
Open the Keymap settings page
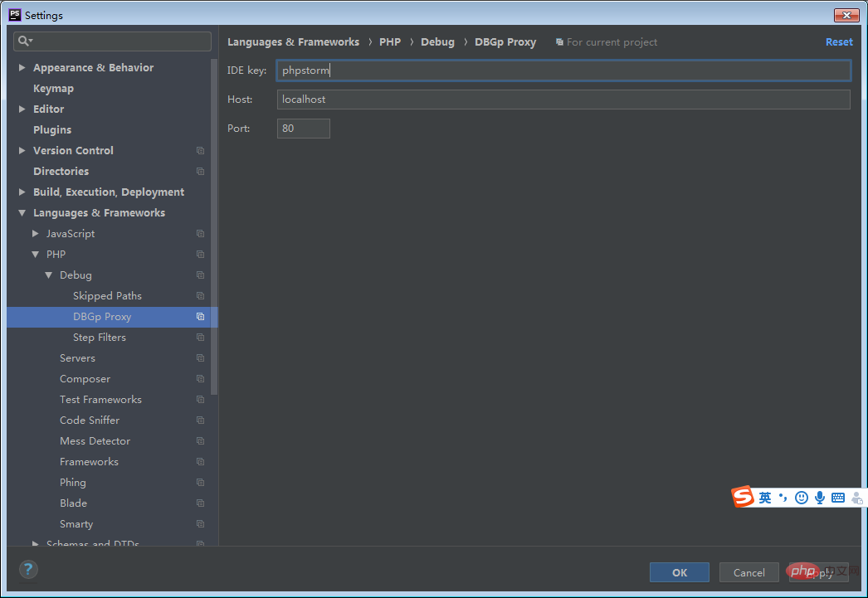pyautogui.click(x=53, y=89)
